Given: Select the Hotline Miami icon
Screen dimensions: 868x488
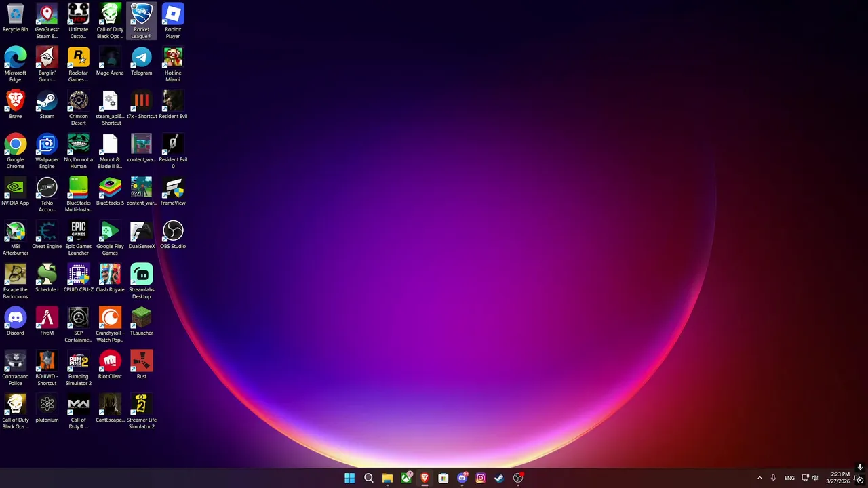Looking at the screenshot, I should (x=173, y=64).
